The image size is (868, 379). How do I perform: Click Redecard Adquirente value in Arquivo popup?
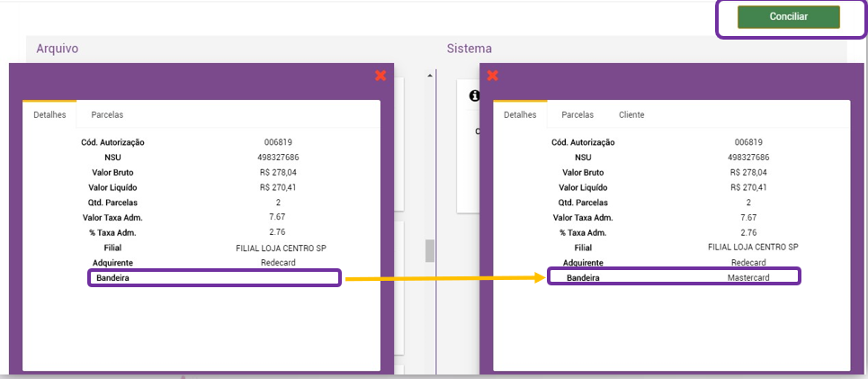(x=278, y=263)
